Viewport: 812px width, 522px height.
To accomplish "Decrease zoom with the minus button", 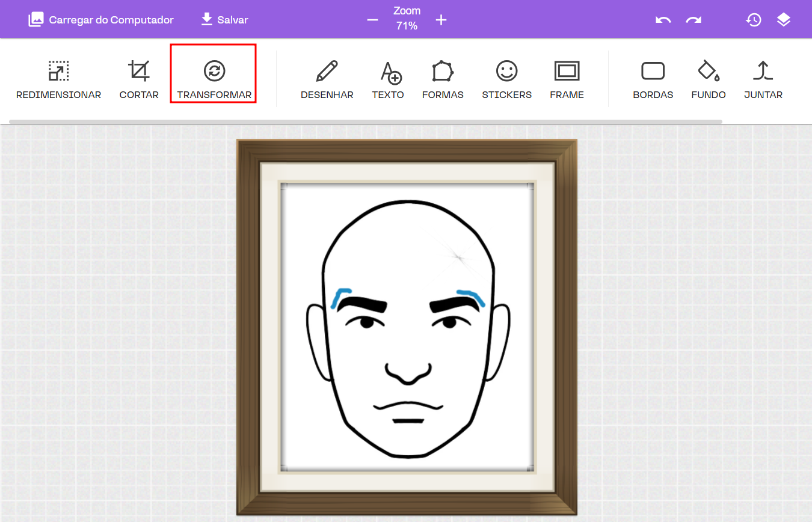I will pyautogui.click(x=372, y=20).
